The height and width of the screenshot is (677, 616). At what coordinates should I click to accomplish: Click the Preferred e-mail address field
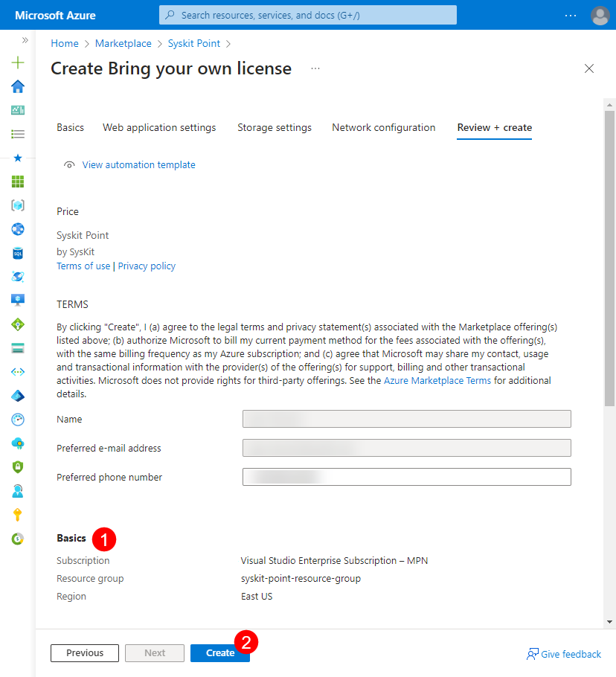pyautogui.click(x=406, y=447)
